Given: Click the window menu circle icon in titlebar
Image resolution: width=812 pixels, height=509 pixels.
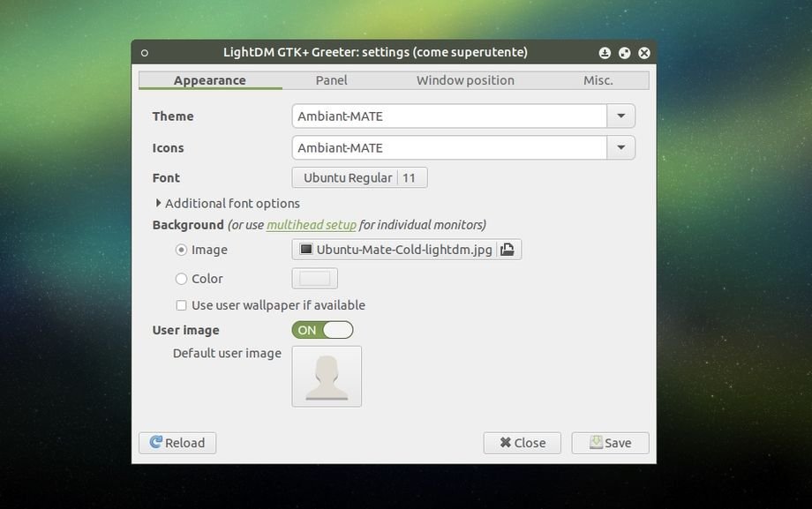Looking at the screenshot, I should [145, 53].
